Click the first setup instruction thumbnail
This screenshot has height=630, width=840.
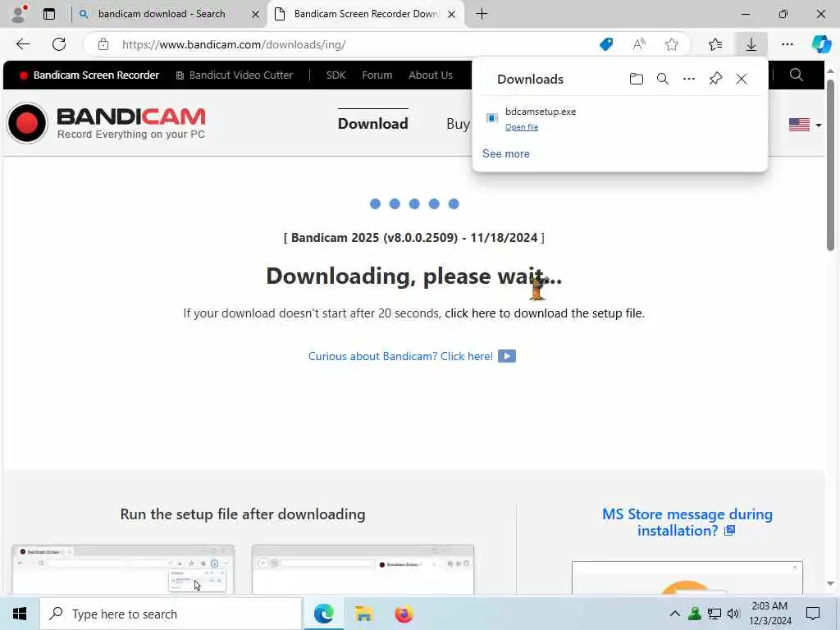point(123,569)
